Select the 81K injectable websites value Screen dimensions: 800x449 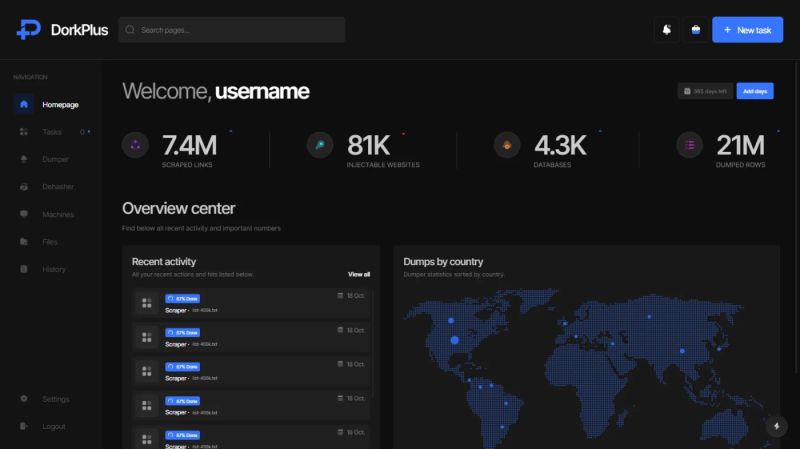pyautogui.click(x=368, y=145)
